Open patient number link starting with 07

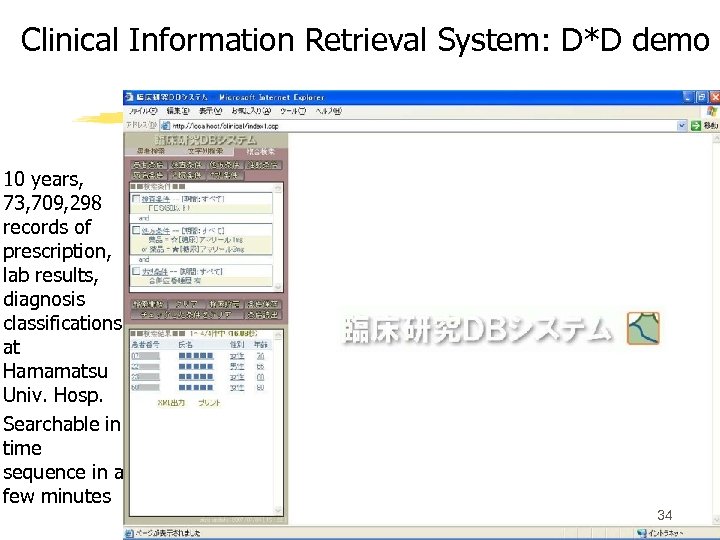pos(145,356)
